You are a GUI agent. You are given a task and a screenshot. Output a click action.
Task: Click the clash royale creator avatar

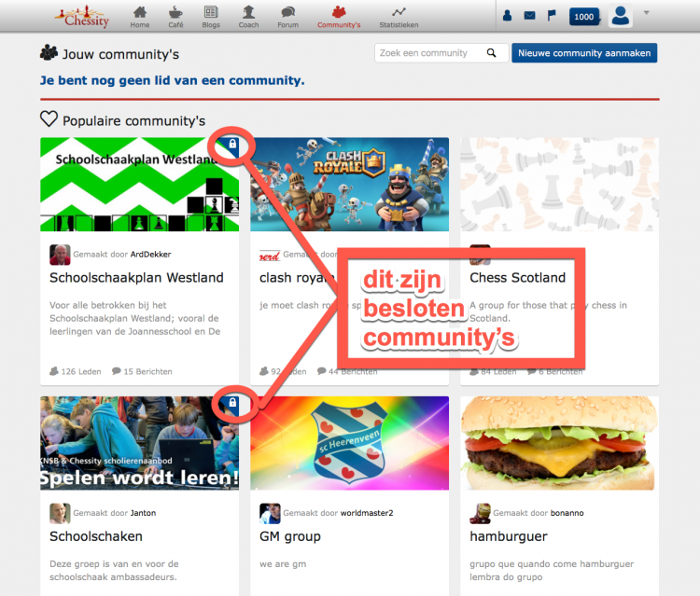click(270, 256)
